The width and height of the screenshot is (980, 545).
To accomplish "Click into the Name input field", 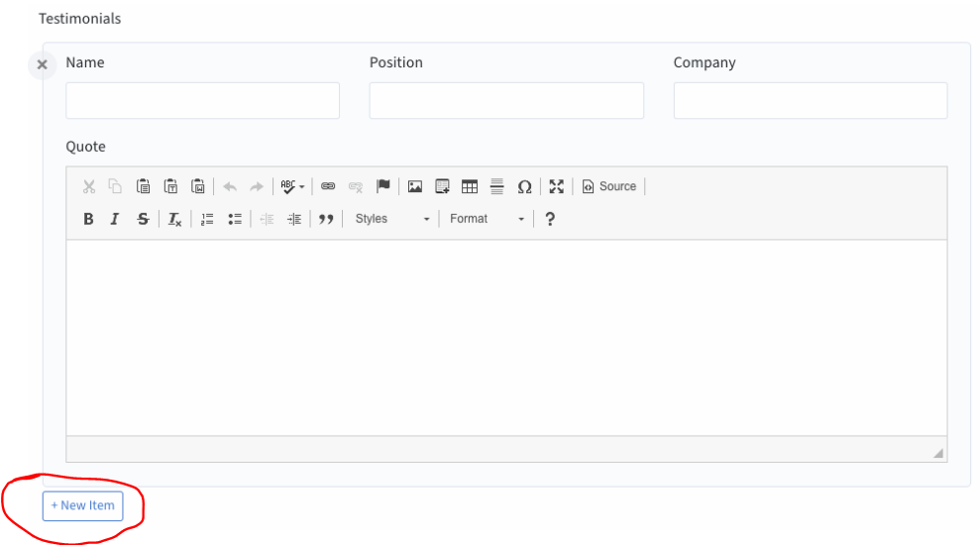I will [x=202, y=100].
